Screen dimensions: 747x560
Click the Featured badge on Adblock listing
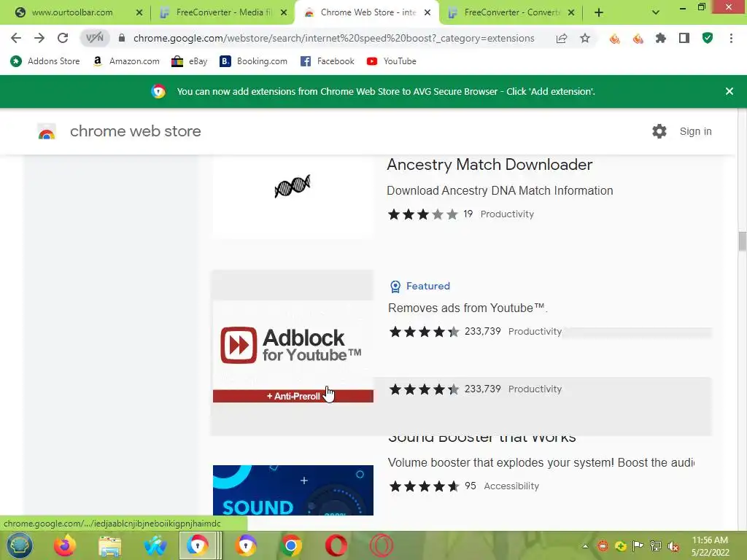tap(419, 286)
